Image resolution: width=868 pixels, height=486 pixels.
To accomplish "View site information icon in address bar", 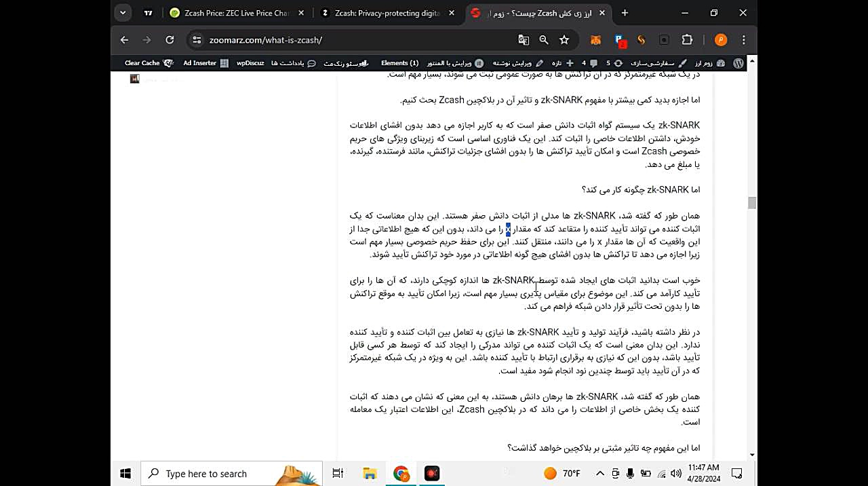I will [x=197, y=40].
